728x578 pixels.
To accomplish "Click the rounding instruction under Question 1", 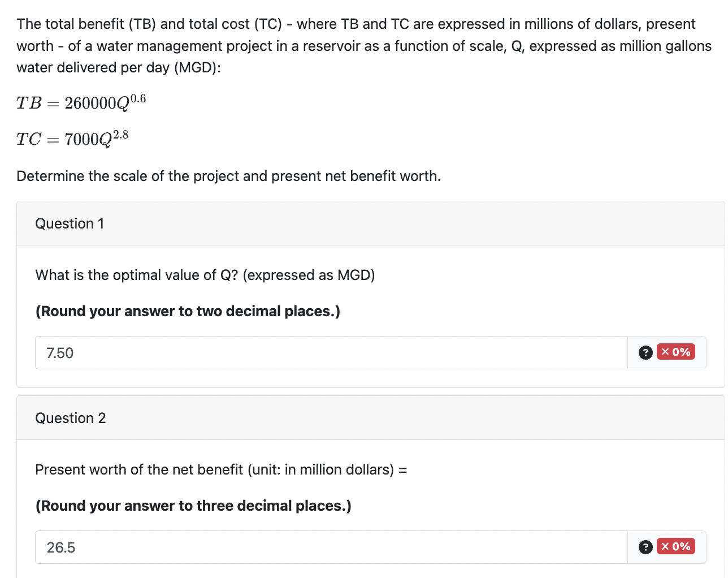I will tap(188, 311).
